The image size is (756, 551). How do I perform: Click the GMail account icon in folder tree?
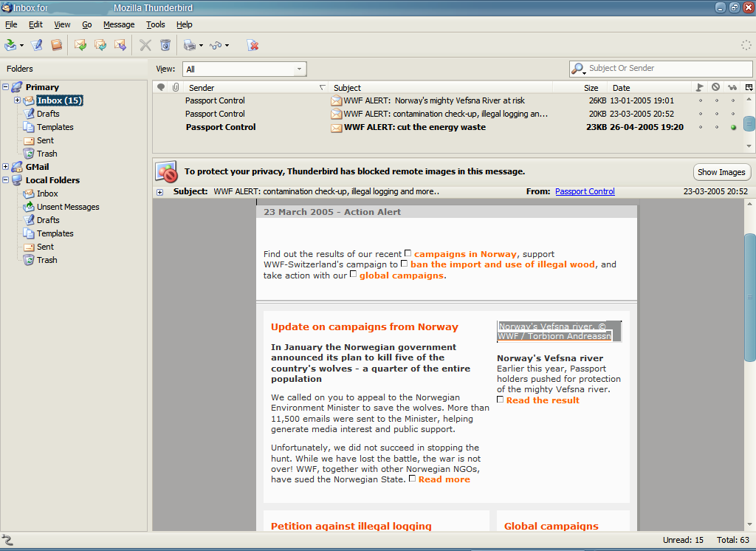(17, 167)
